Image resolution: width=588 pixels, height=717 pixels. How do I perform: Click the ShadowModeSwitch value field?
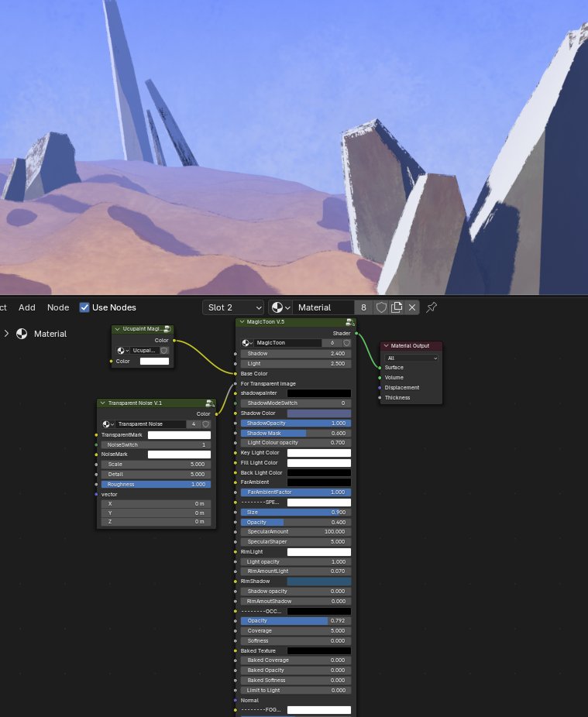(x=296, y=403)
